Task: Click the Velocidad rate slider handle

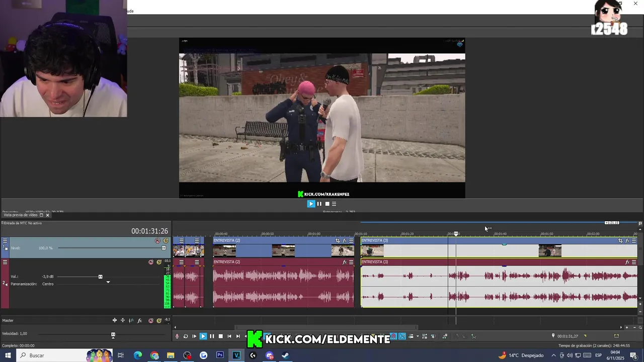Action: click(113, 334)
